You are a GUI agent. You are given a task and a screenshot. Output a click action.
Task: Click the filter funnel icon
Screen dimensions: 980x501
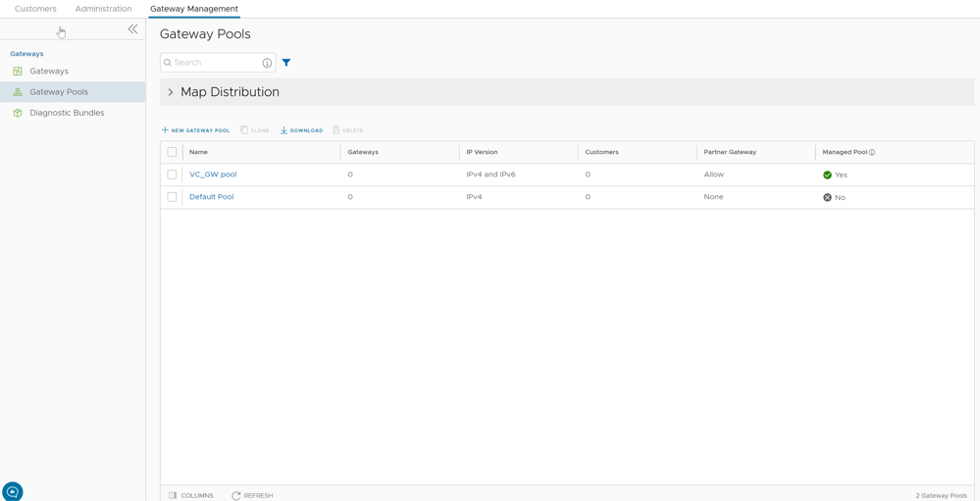[286, 63]
